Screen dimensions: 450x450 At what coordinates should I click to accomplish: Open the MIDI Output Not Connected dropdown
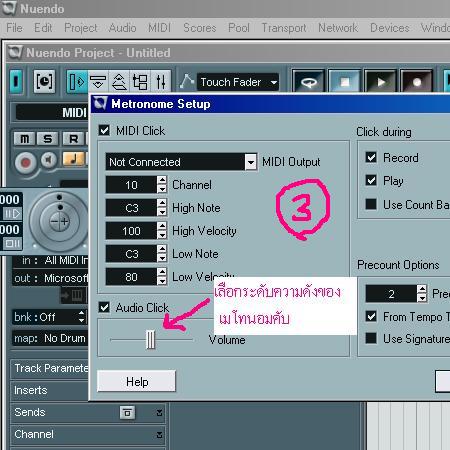click(250, 162)
